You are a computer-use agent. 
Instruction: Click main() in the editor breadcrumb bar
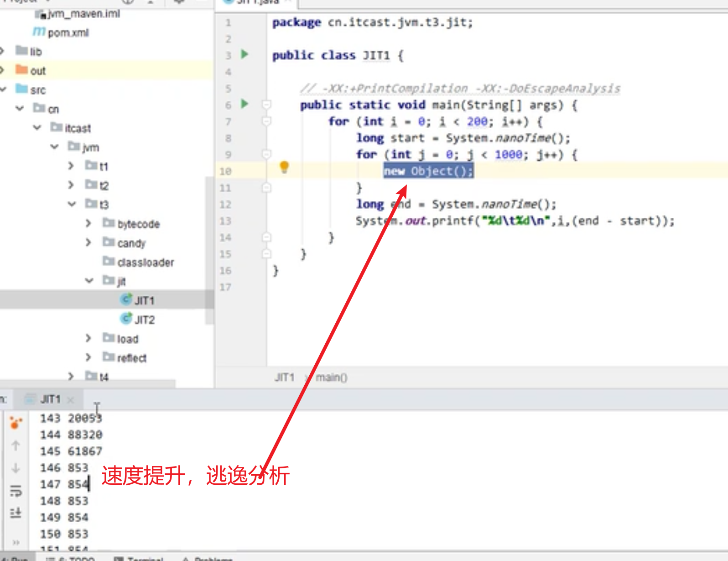click(x=332, y=377)
